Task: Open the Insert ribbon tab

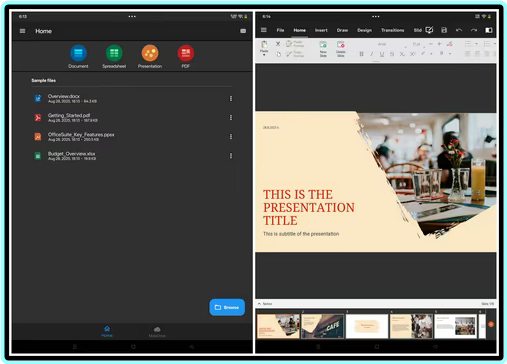Action: coord(321,30)
